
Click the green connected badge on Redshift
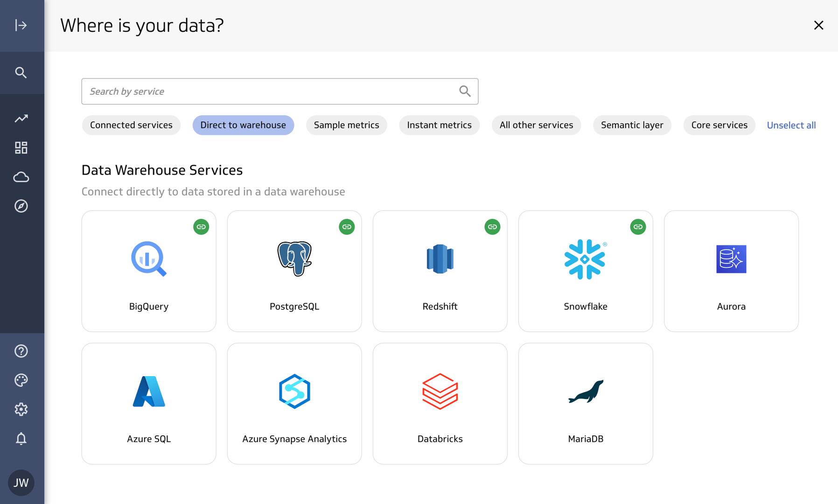point(492,227)
